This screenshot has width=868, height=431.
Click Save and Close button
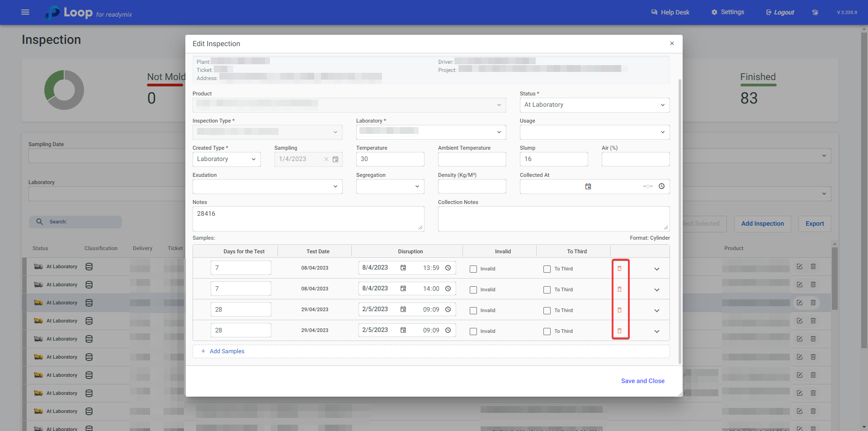[x=642, y=381]
